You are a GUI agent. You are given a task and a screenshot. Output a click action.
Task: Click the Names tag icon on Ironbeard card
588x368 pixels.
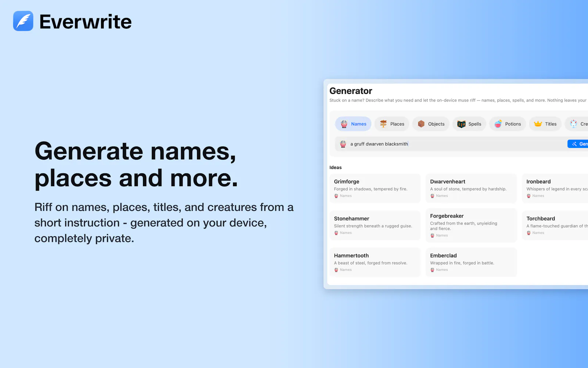(x=529, y=196)
